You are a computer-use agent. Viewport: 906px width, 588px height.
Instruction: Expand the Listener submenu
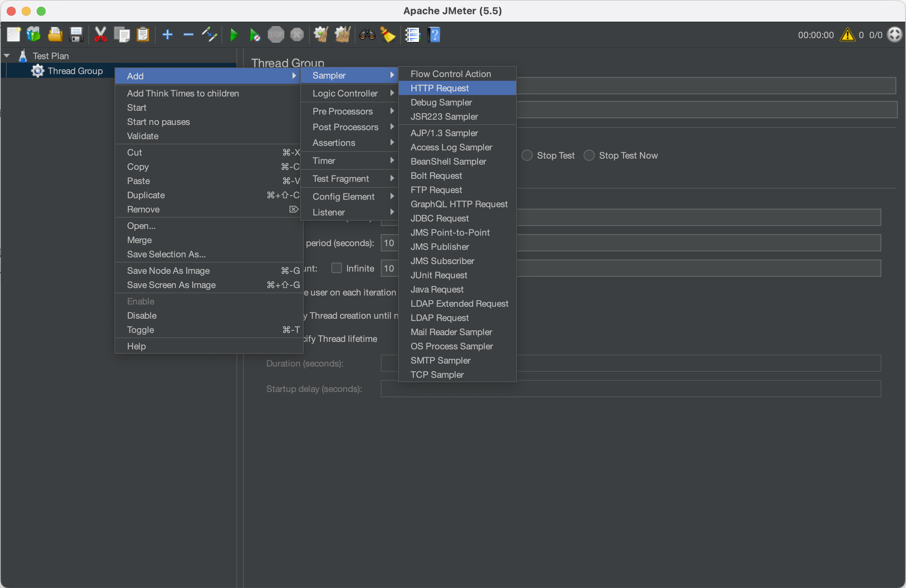pyautogui.click(x=349, y=212)
